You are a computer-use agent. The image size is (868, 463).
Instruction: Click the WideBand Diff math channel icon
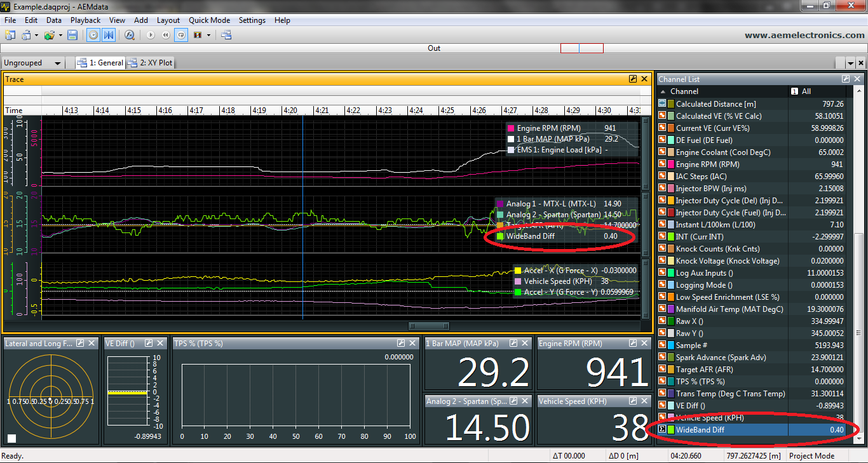pyautogui.click(x=662, y=429)
